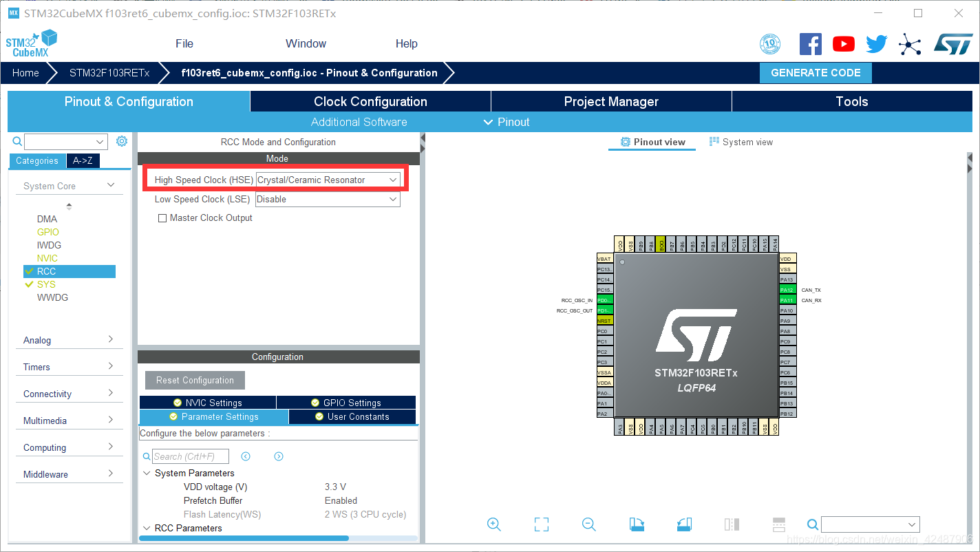980x552 pixels.
Task: Switch to Clock Configuration tab
Action: pyautogui.click(x=370, y=101)
